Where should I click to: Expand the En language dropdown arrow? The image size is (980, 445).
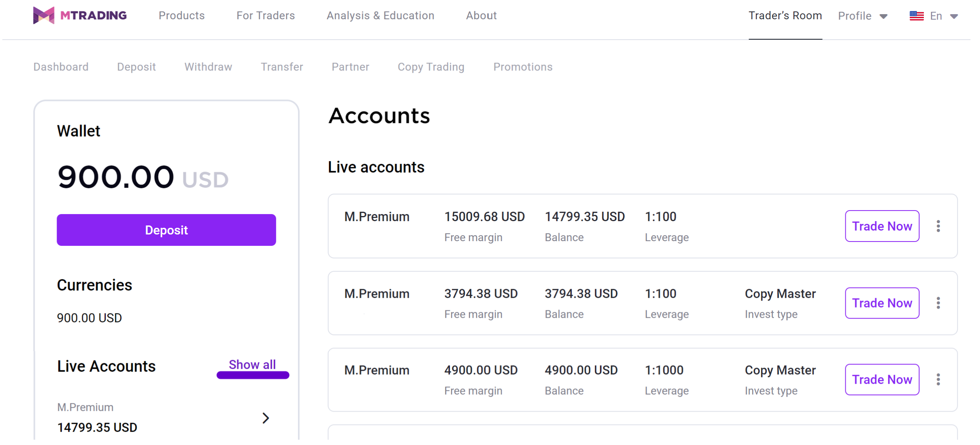pyautogui.click(x=954, y=16)
